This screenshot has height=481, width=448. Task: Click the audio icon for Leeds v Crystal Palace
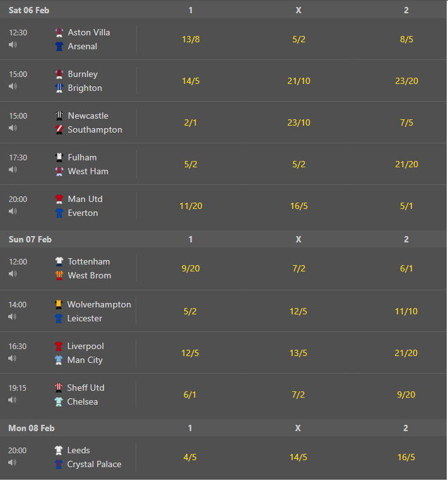[x=12, y=463]
